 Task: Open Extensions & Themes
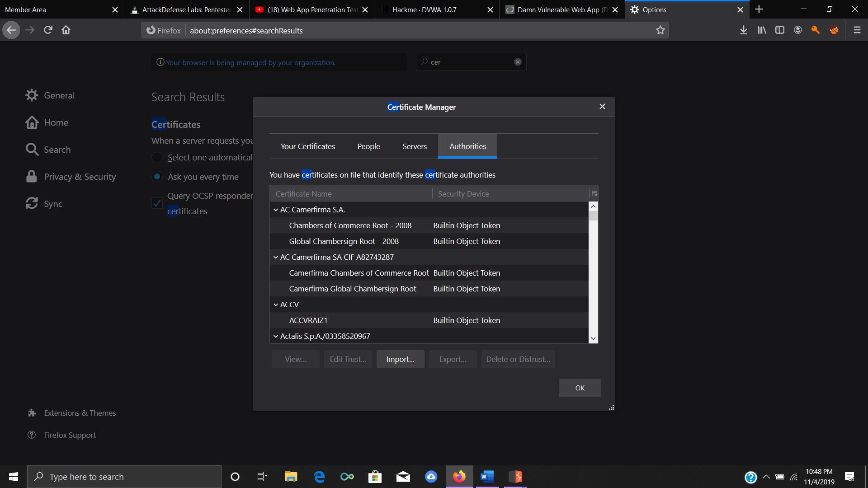[x=72, y=413]
